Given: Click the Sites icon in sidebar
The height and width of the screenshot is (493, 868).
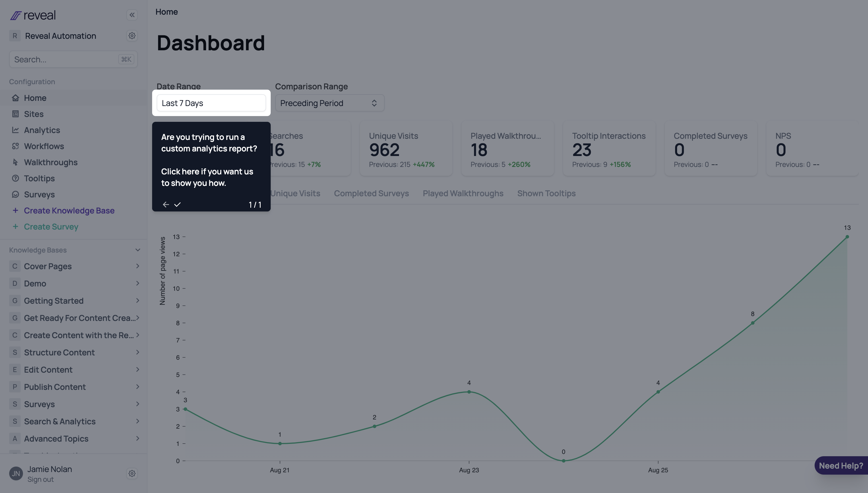Looking at the screenshot, I should 15,114.
